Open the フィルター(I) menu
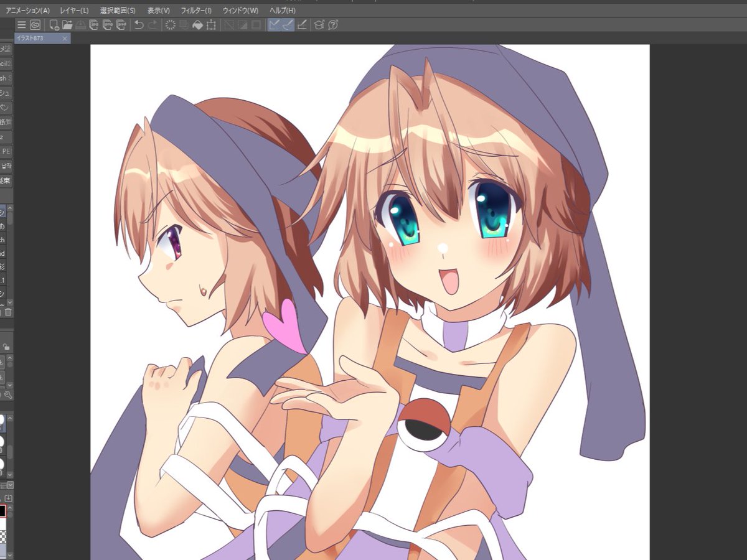Image resolution: width=747 pixels, height=560 pixels. pyautogui.click(x=196, y=11)
